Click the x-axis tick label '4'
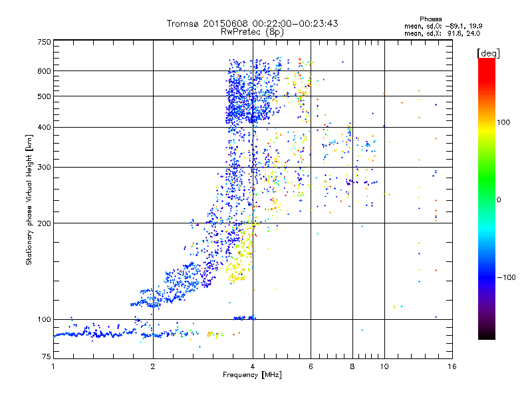Image resolution: width=532 pixels, height=399 pixels. pos(253,366)
